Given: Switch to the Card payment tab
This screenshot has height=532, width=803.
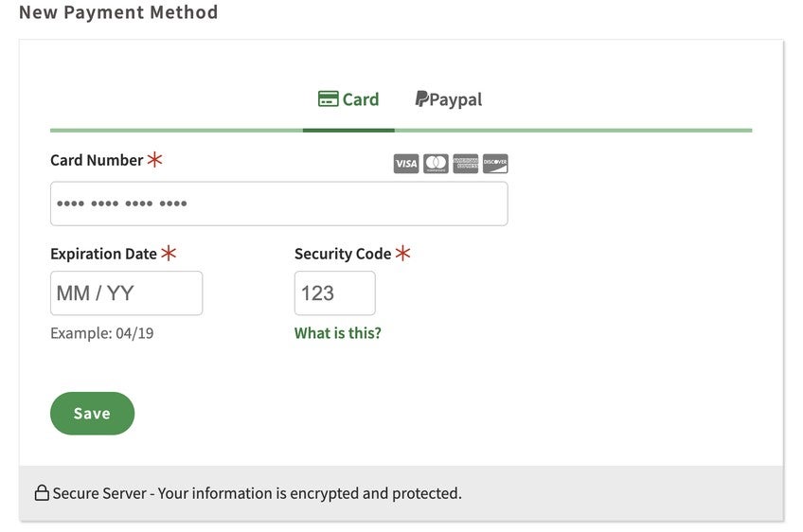Looking at the screenshot, I should (x=348, y=99).
